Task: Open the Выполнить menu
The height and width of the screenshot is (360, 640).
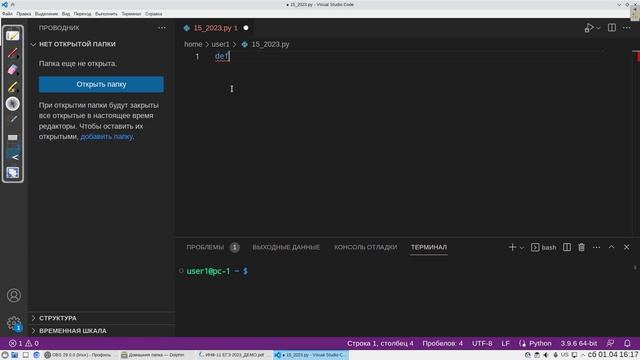Action: (106, 14)
